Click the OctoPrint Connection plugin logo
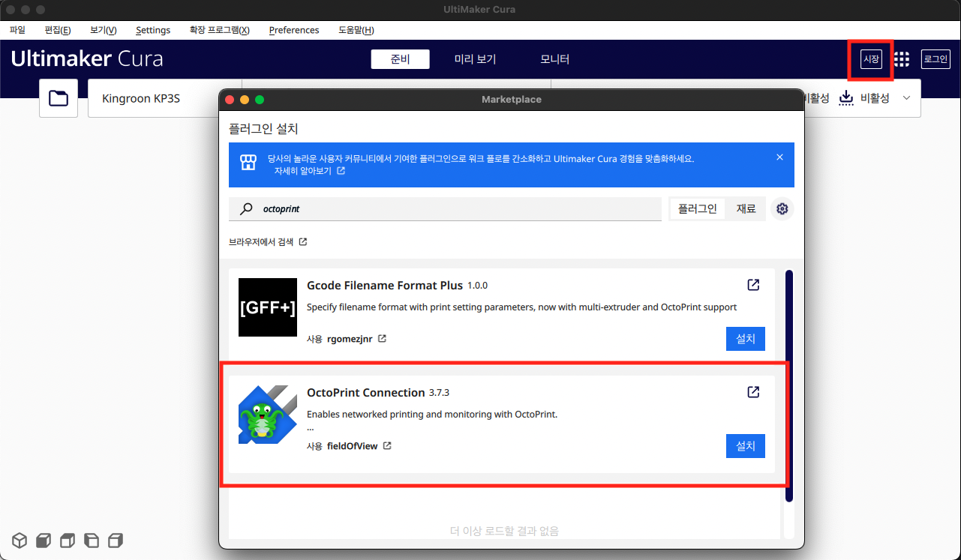Image resolution: width=961 pixels, height=560 pixels. click(268, 415)
